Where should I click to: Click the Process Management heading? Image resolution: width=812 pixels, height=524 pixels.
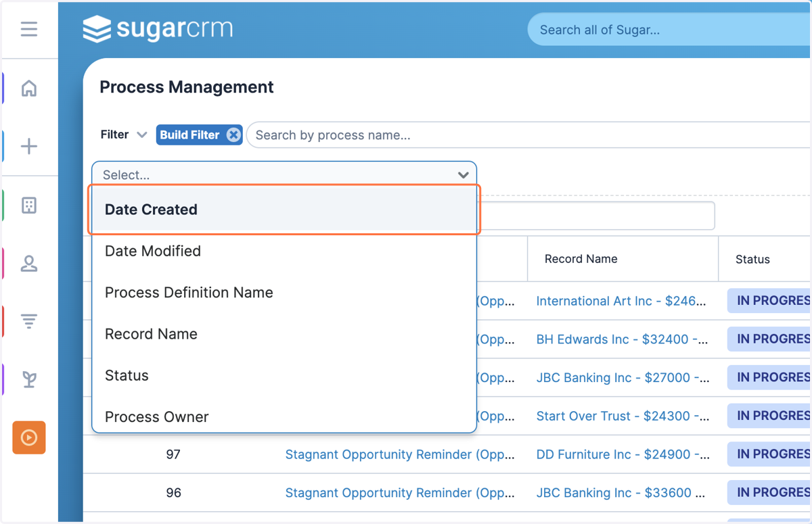pyautogui.click(x=187, y=87)
